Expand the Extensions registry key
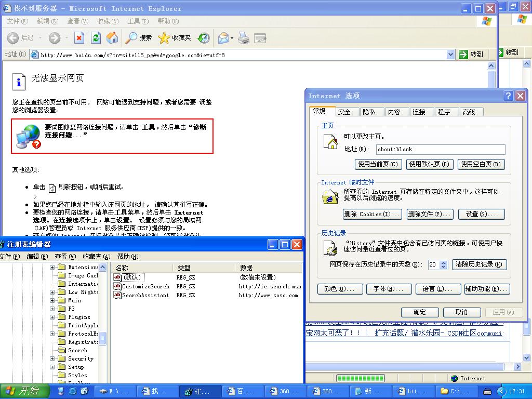This screenshot has height=399, width=532. pyautogui.click(x=52, y=268)
